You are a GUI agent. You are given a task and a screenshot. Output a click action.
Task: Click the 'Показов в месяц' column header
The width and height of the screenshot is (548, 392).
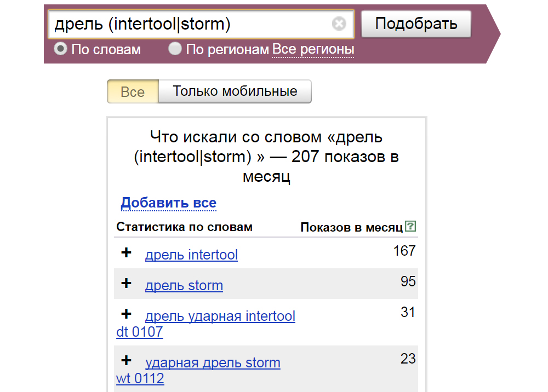351,227
